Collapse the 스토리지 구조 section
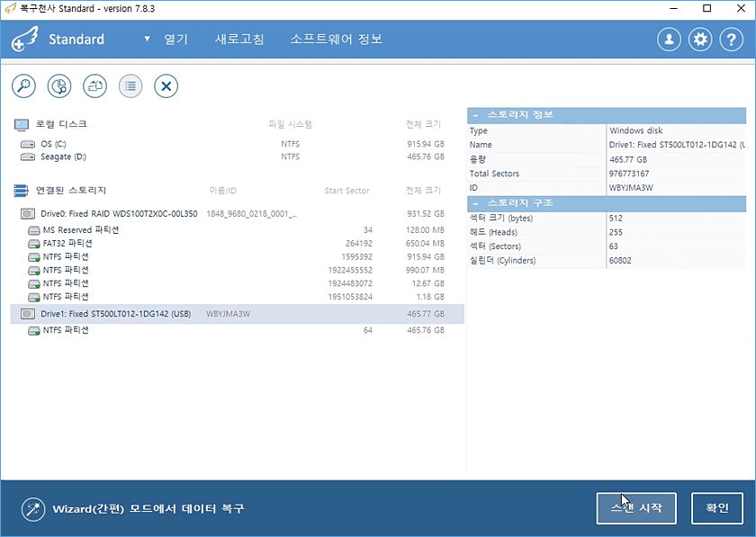The image size is (756, 537). [475, 203]
